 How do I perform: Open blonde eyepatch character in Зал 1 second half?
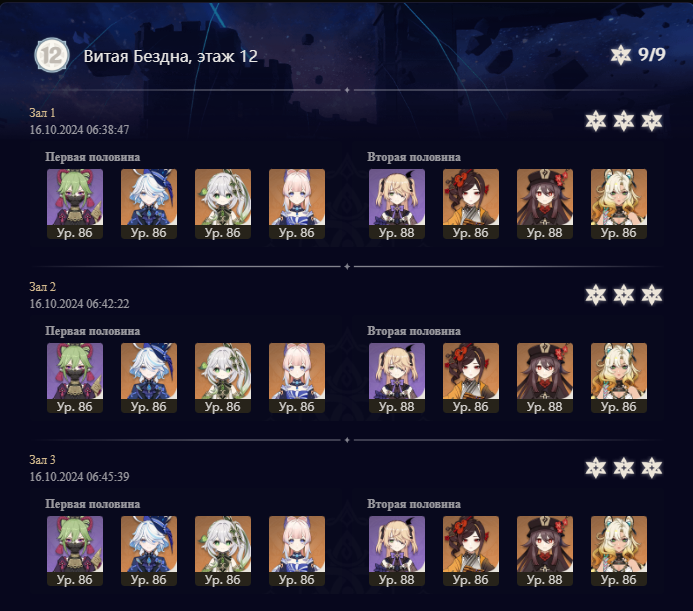coord(397,204)
